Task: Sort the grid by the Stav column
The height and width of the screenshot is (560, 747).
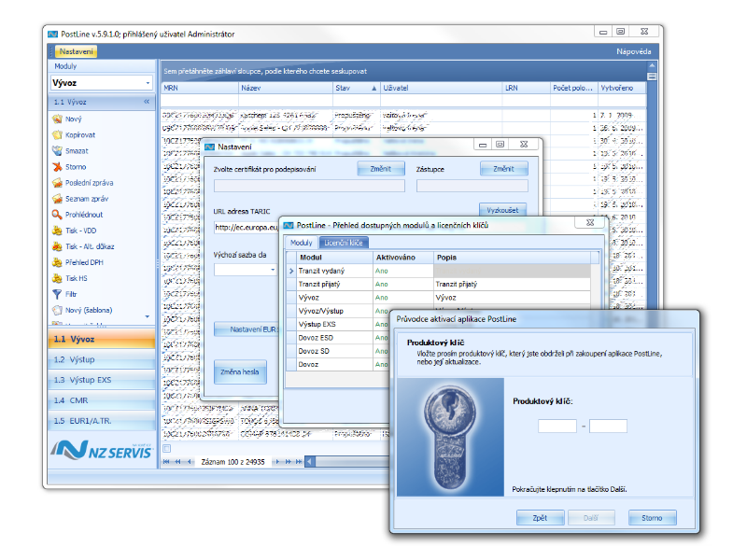Action: tap(357, 88)
